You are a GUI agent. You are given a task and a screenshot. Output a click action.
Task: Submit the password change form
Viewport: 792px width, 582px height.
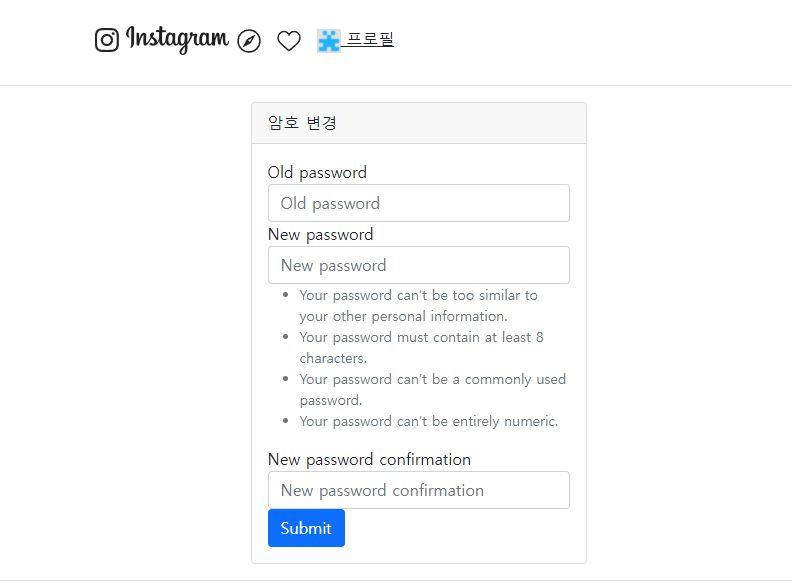(306, 528)
